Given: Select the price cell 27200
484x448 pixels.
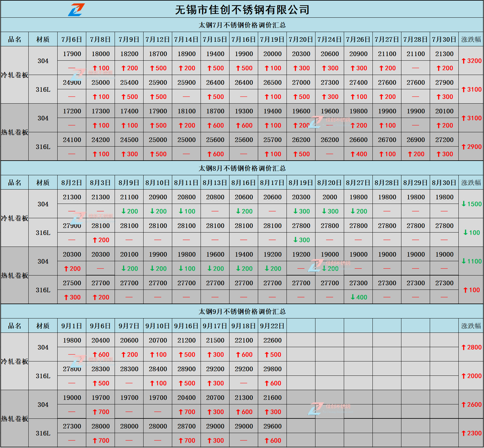Looking at the screenshot, I should tap(444, 140).
